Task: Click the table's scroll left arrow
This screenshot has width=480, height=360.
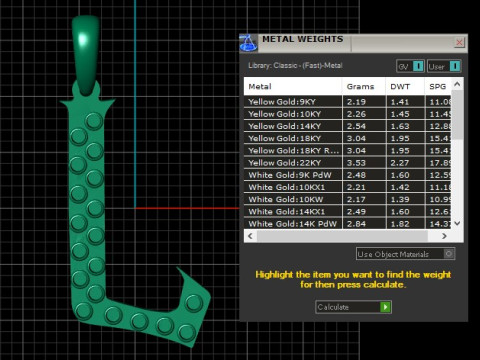Action: 250,236
